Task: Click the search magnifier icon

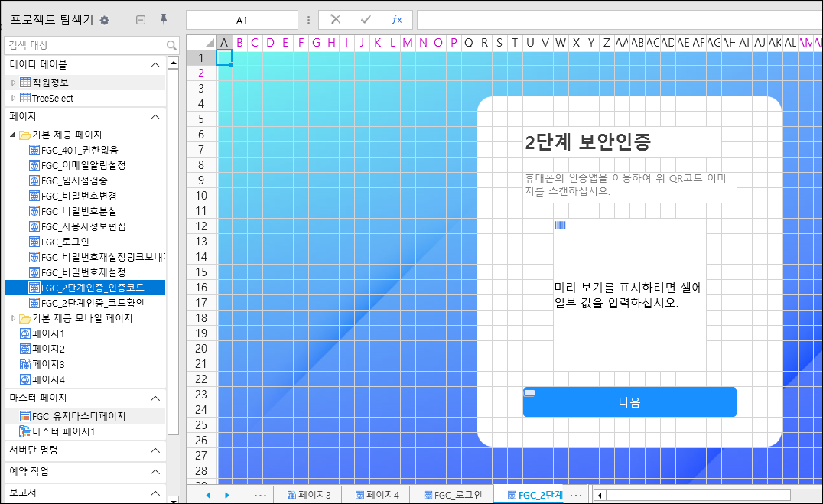Action: click(x=171, y=46)
